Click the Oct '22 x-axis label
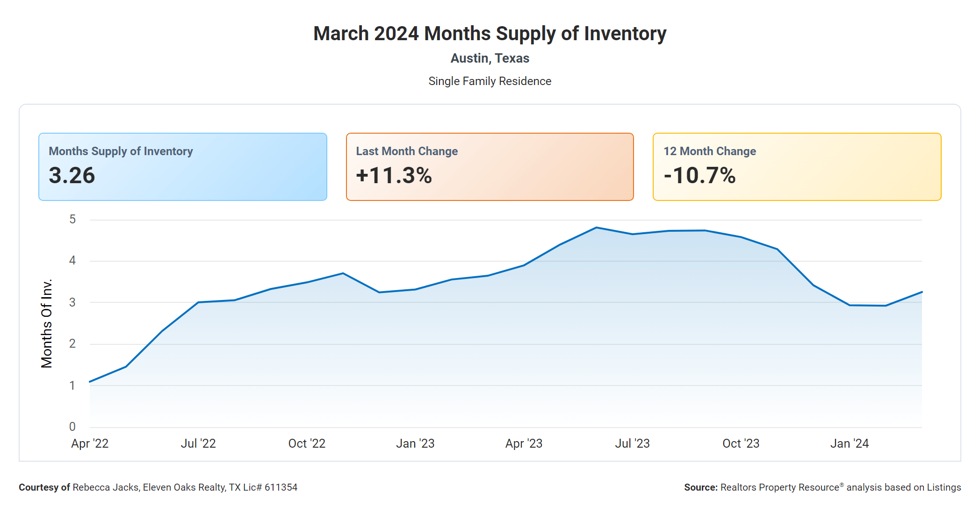This screenshot has width=980, height=514. (x=307, y=443)
